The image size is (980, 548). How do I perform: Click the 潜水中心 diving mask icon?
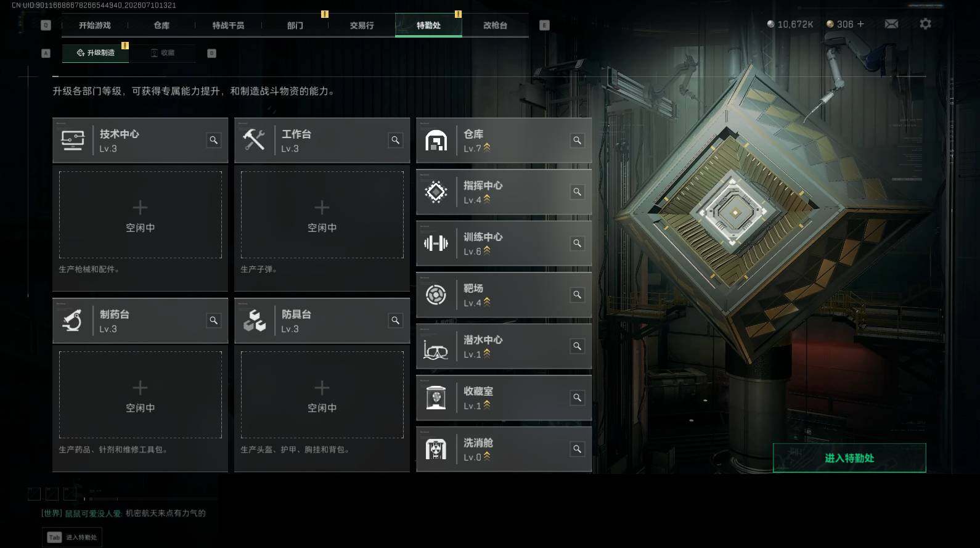tap(436, 346)
